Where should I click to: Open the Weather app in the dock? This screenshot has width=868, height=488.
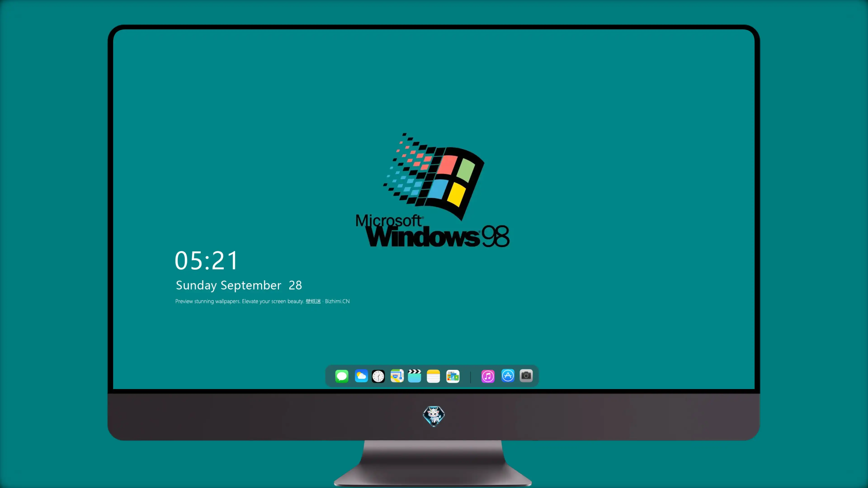(x=361, y=376)
